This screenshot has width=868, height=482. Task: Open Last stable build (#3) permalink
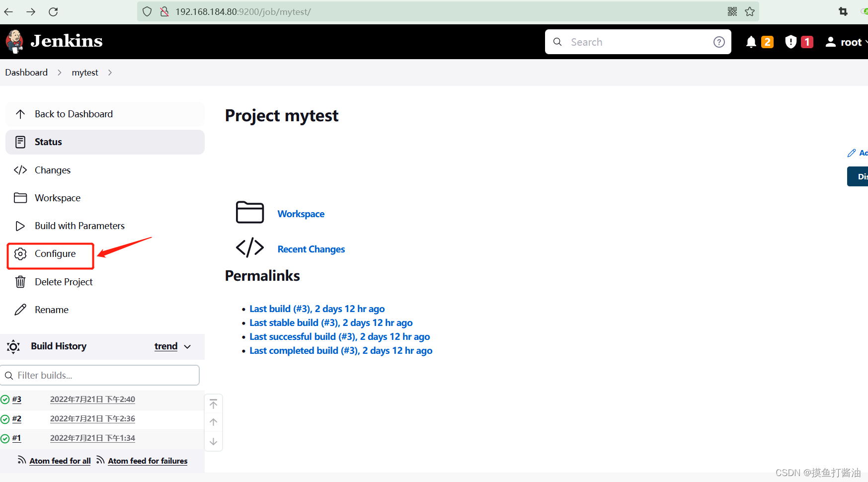331,322
